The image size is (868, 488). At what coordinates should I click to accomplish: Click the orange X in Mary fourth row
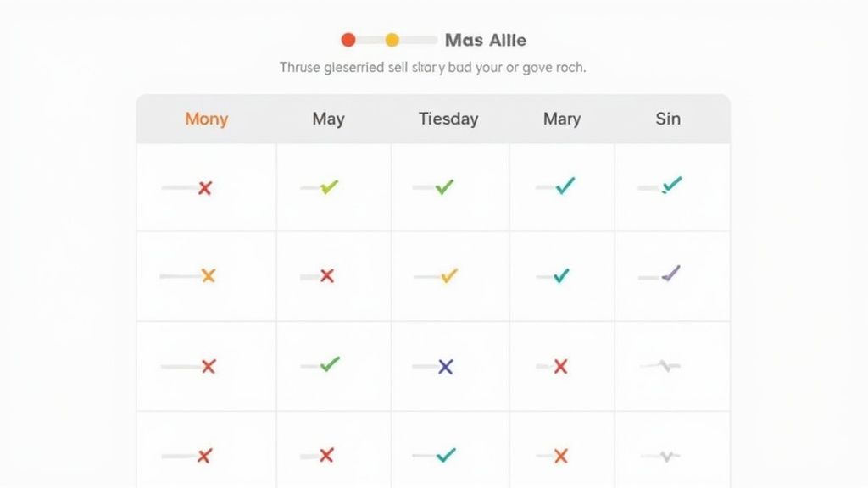tap(560, 457)
